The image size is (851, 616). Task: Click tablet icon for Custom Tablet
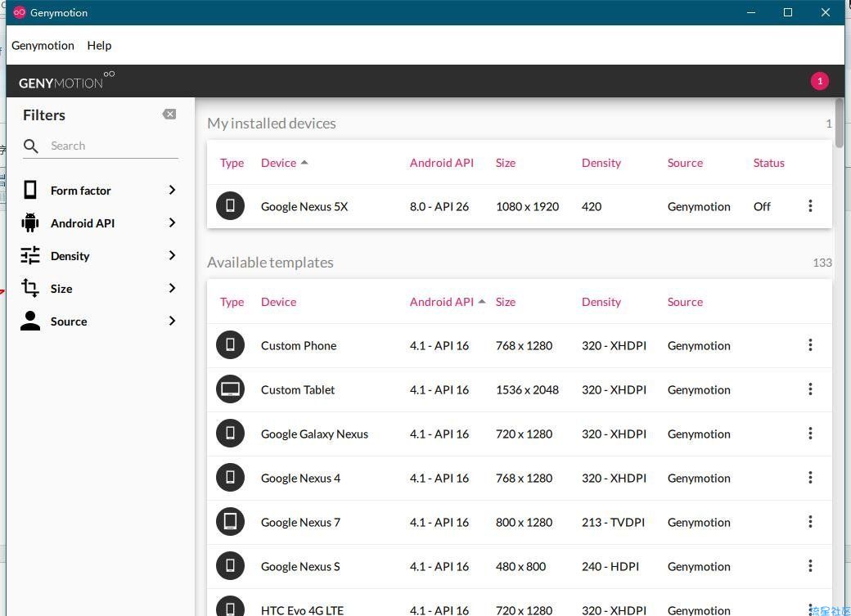point(230,389)
